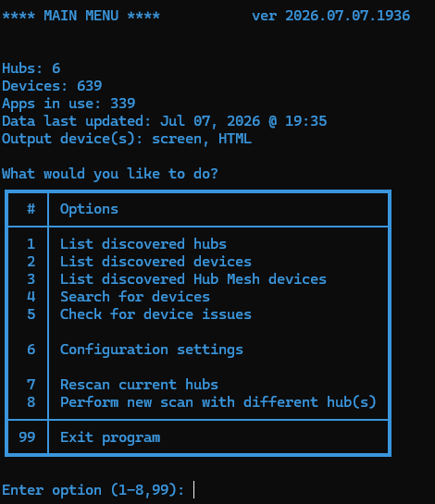This screenshot has height=504, width=435.
Task: Select the 'Rescan current hubs' option
Action: (139, 385)
